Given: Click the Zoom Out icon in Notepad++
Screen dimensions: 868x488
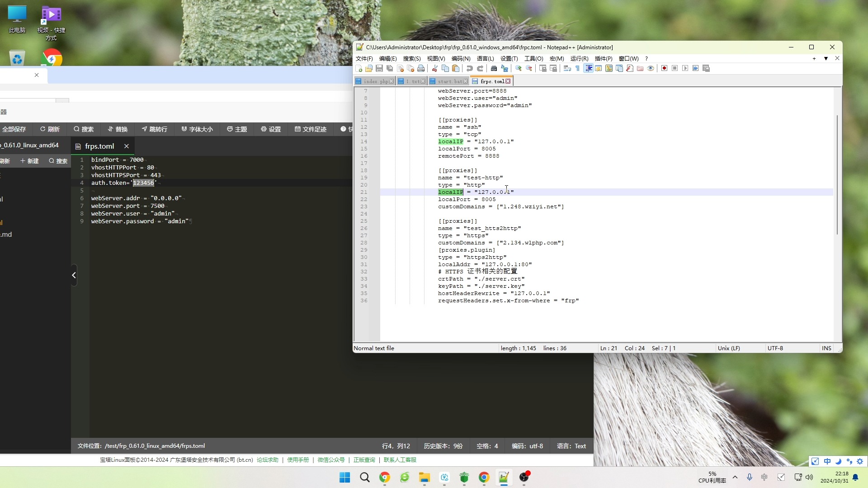Looking at the screenshot, I should click(529, 68).
